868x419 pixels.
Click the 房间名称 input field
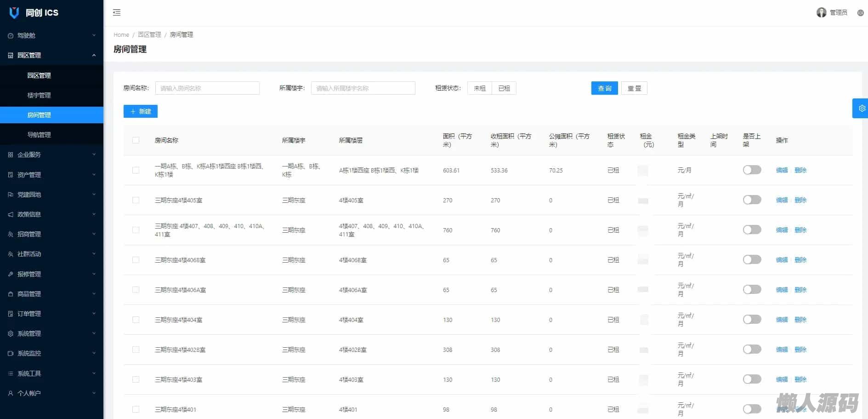(x=207, y=88)
